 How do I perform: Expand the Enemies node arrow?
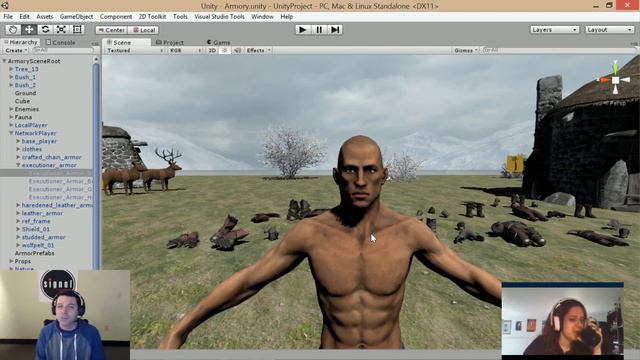(11, 109)
